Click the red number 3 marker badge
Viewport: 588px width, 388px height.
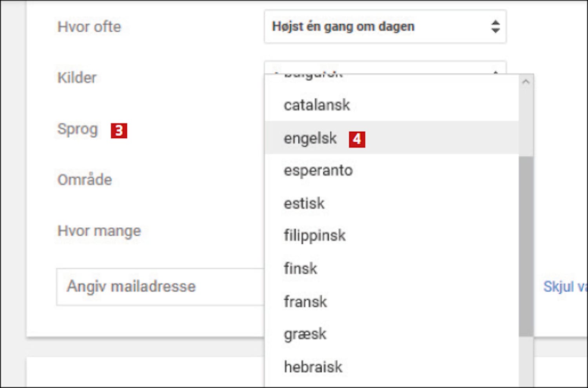119,131
